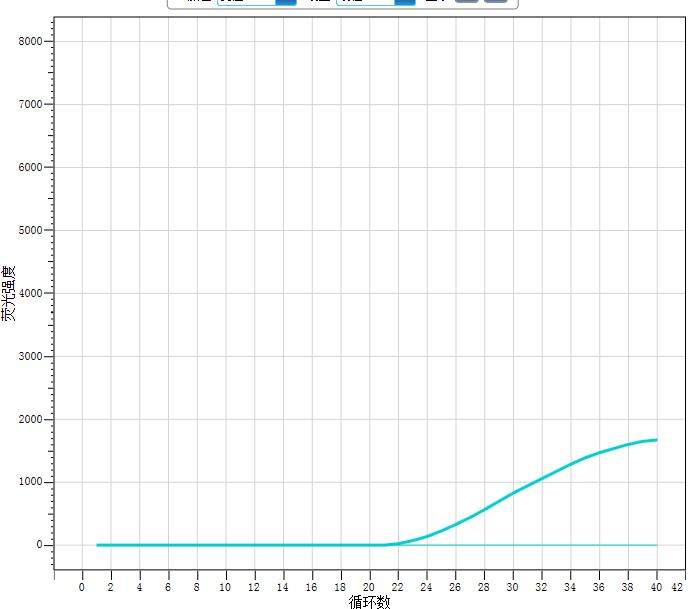The height and width of the screenshot is (609, 690).
Task: Click cycle number 36 on the x-axis
Action: [x=598, y=587]
